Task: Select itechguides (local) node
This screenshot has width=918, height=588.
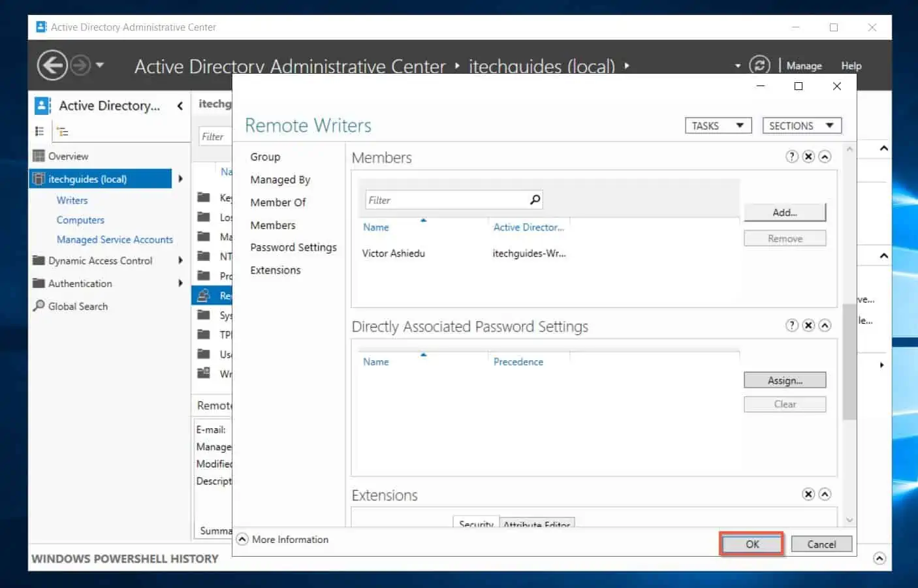Action: coord(101,179)
